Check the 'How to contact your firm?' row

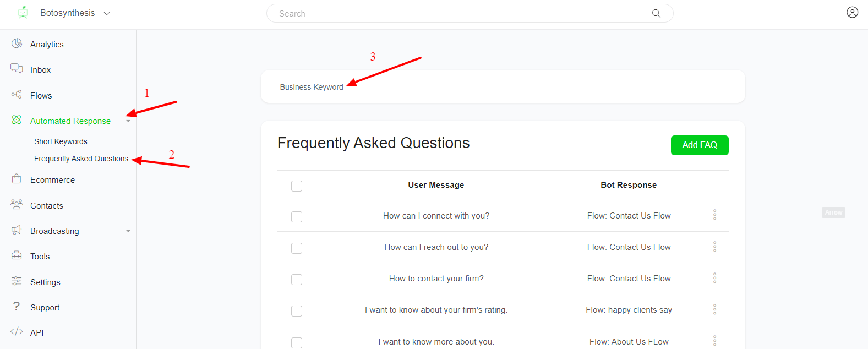(297, 280)
